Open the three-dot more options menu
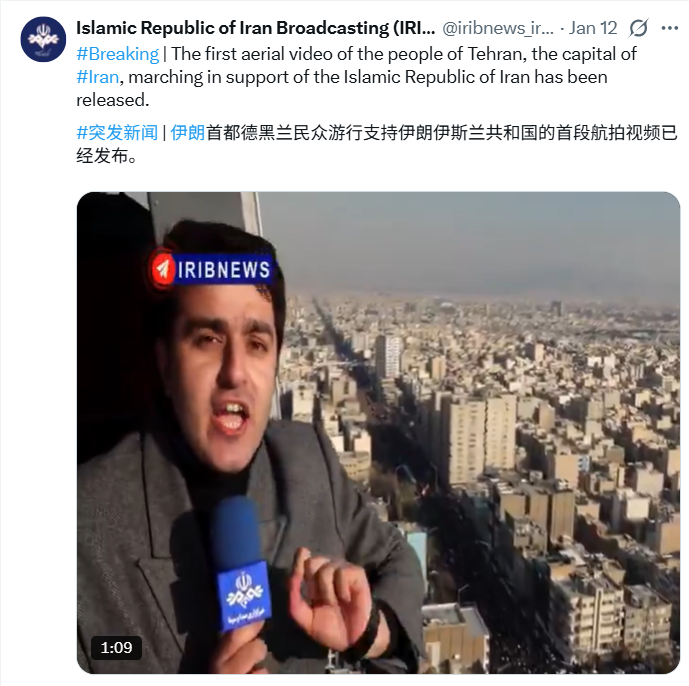Viewport: 689px width, 686px height. pos(670,28)
